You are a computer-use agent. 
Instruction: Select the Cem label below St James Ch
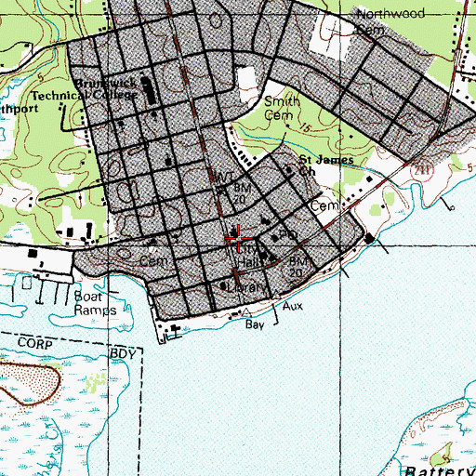pyautogui.click(x=324, y=205)
